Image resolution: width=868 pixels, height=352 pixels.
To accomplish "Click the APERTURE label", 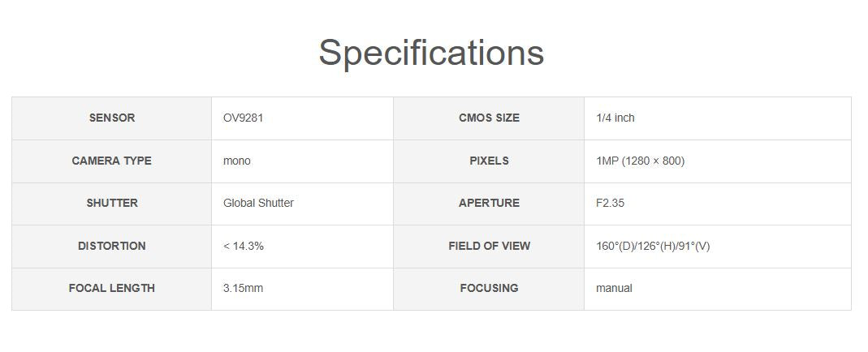I will click(489, 204).
